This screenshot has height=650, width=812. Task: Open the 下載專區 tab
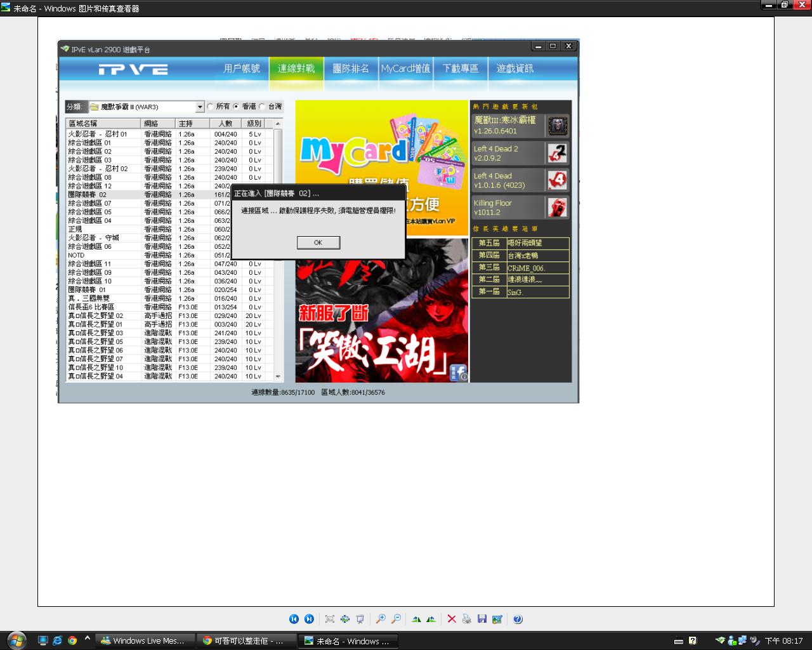click(x=461, y=69)
